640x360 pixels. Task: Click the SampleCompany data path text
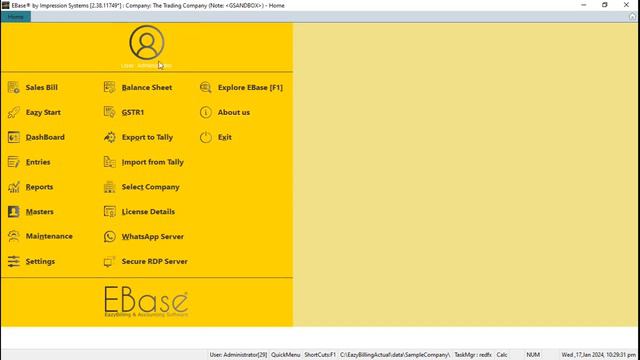(395, 355)
